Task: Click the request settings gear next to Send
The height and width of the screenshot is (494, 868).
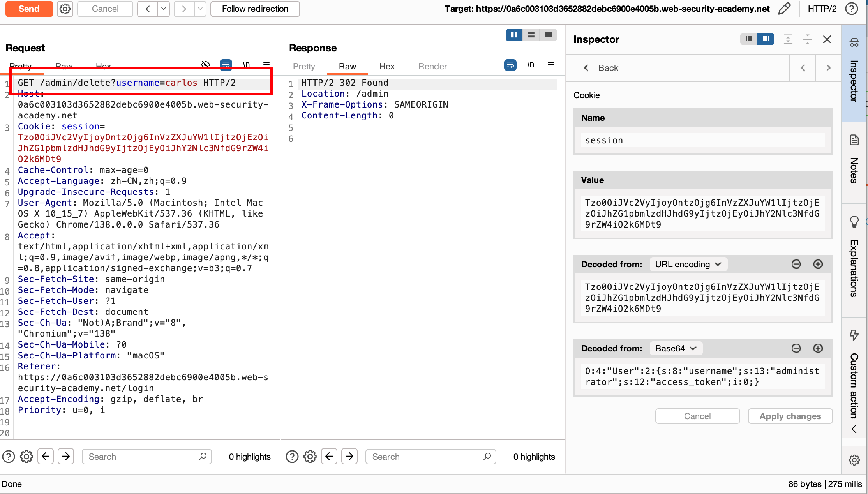Action: (x=65, y=9)
